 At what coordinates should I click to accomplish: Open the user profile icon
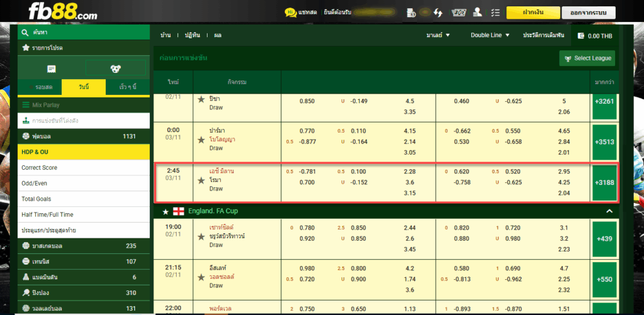477,13
